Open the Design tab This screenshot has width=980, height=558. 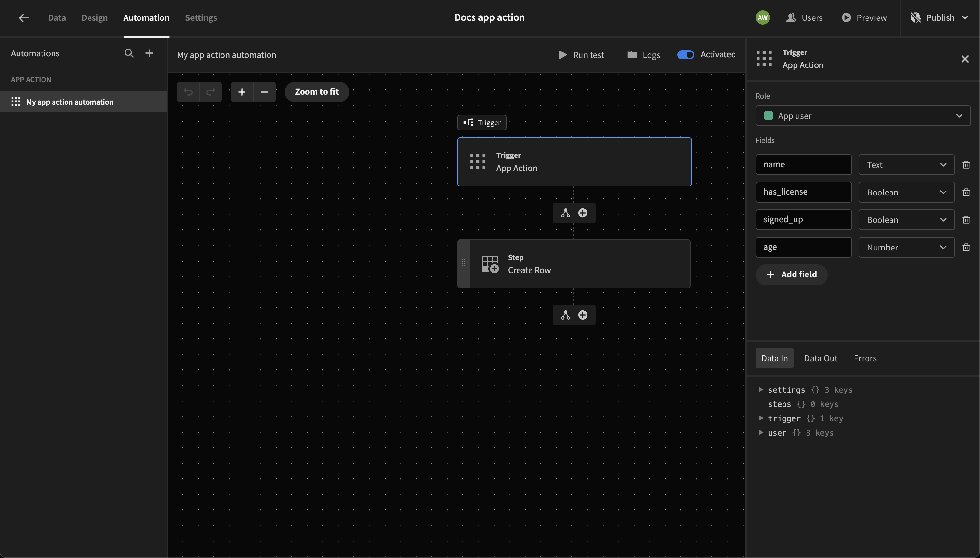94,17
